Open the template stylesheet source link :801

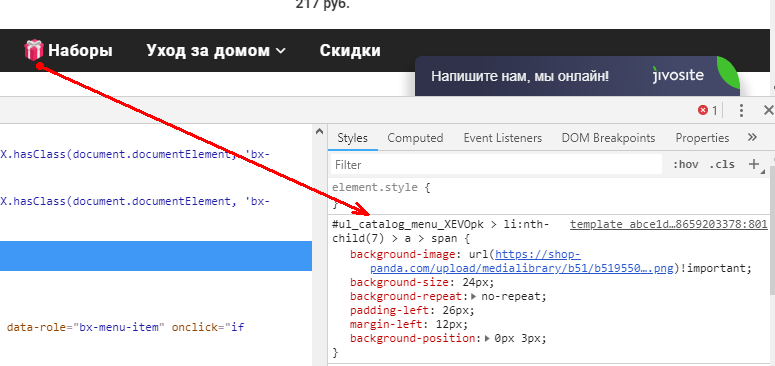668,225
